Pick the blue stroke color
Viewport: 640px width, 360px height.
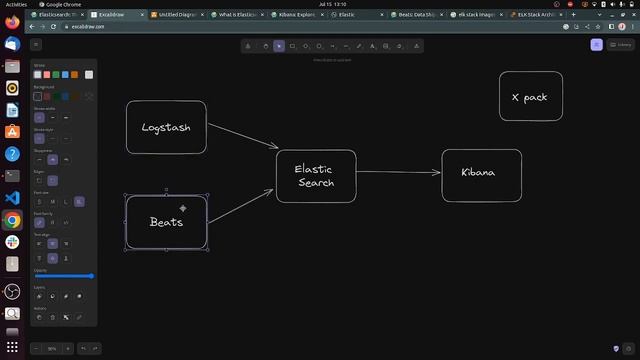click(x=65, y=75)
